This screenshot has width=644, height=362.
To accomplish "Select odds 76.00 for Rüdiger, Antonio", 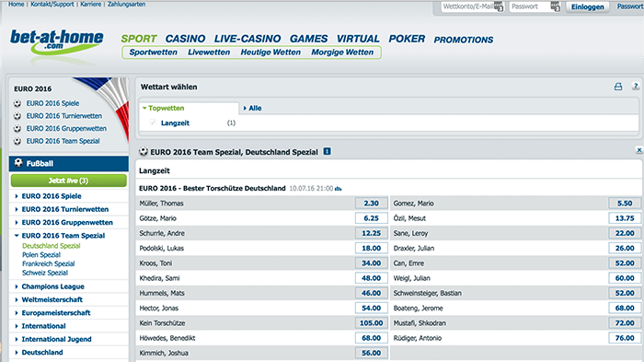I will (625, 338).
